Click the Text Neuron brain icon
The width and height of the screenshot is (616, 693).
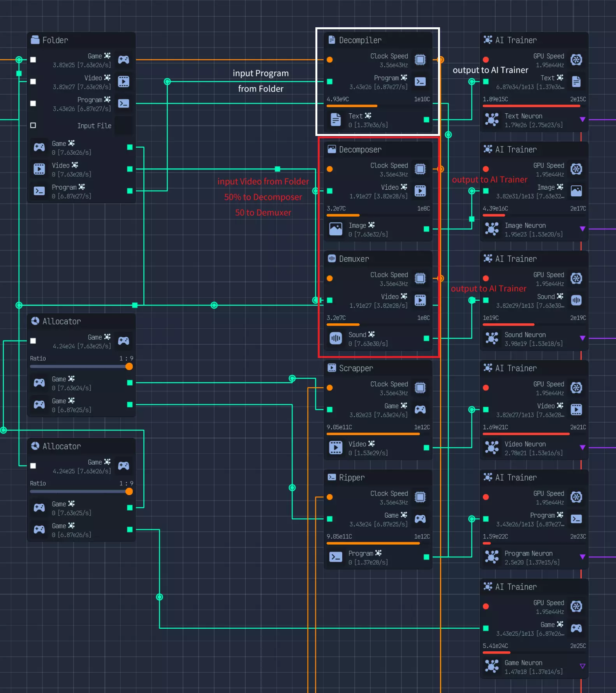(492, 120)
